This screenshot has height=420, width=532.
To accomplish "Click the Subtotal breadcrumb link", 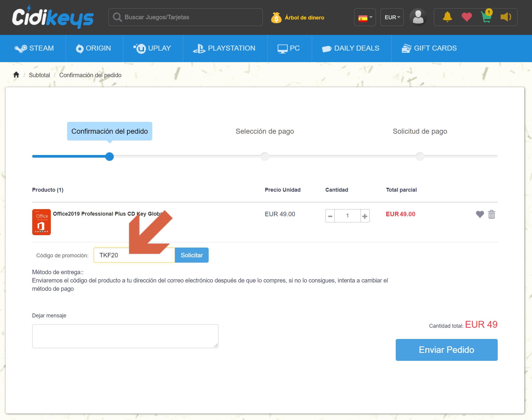I will click(39, 75).
